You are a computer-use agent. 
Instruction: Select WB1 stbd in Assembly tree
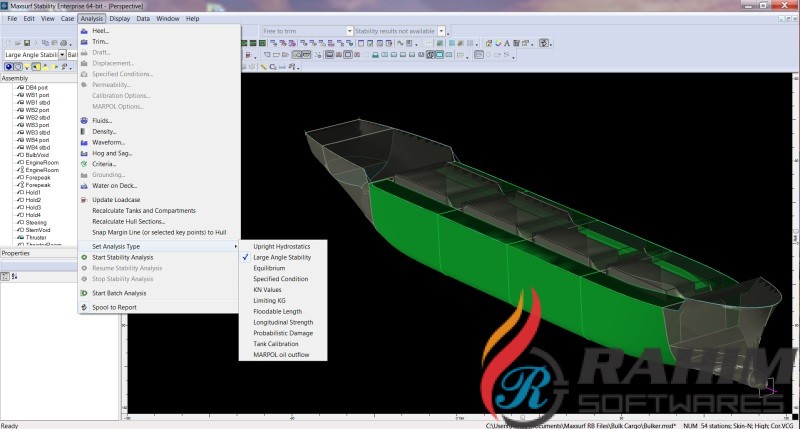pyautogui.click(x=38, y=103)
